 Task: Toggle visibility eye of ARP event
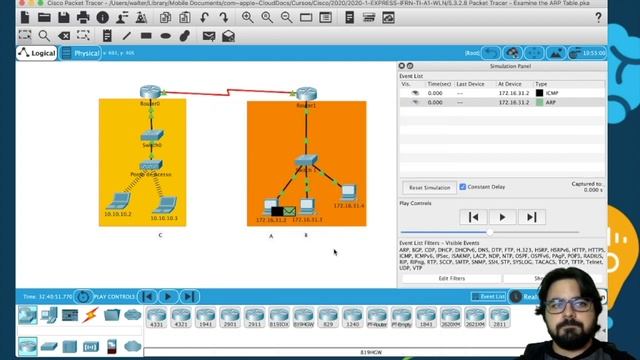[415, 102]
